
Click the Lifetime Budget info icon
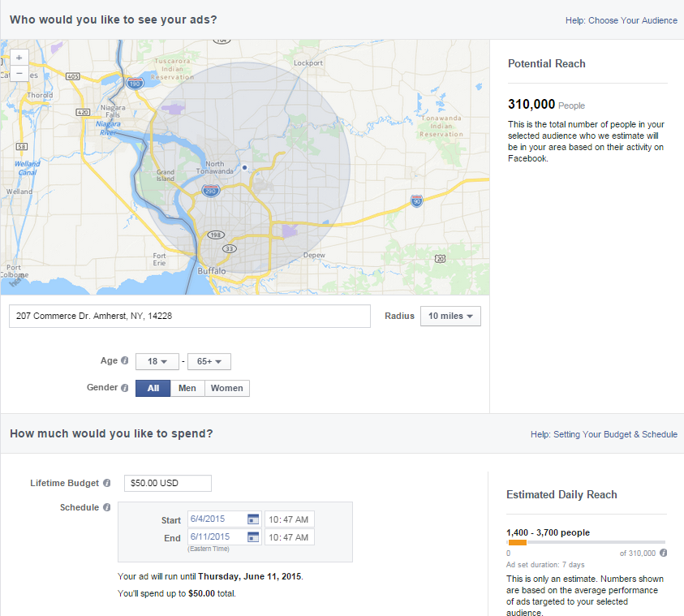pyautogui.click(x=106, y=483)
